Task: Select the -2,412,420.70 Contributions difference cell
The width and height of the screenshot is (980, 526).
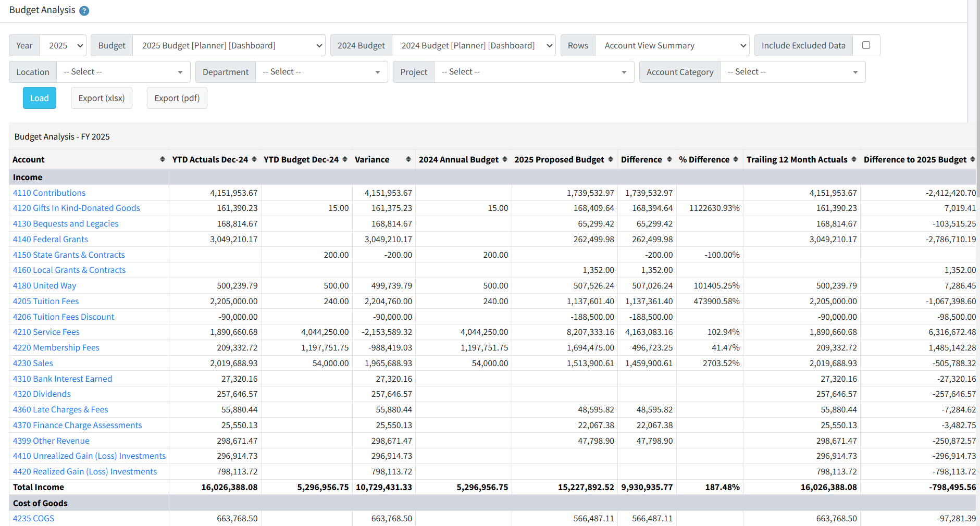Action: click(951, 193)
